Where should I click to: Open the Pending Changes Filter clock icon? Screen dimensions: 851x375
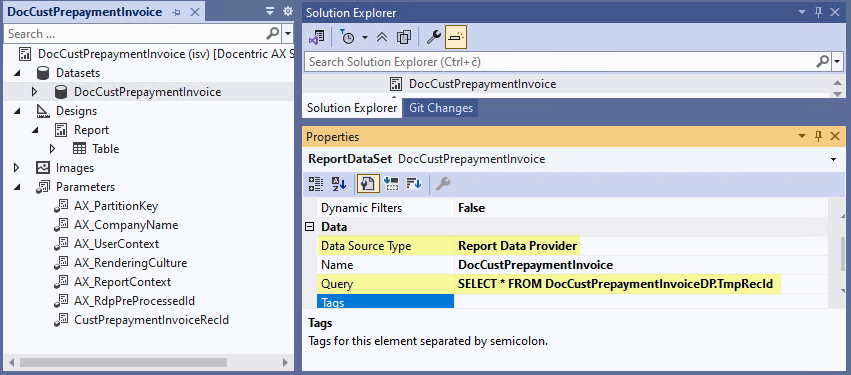[347, 37]
